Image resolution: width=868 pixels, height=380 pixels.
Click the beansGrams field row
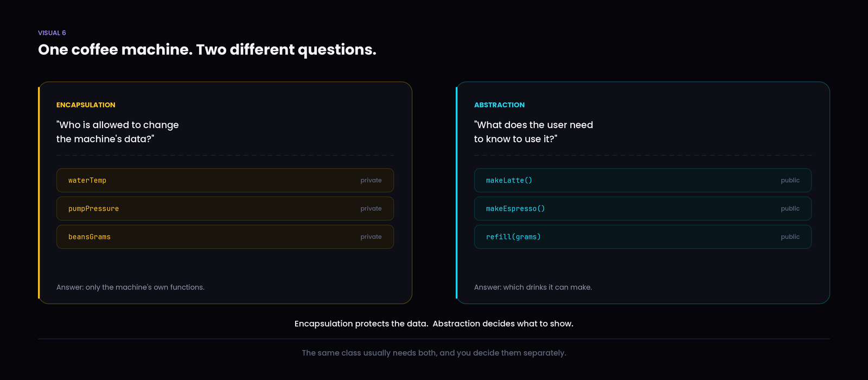coord(225,237)
